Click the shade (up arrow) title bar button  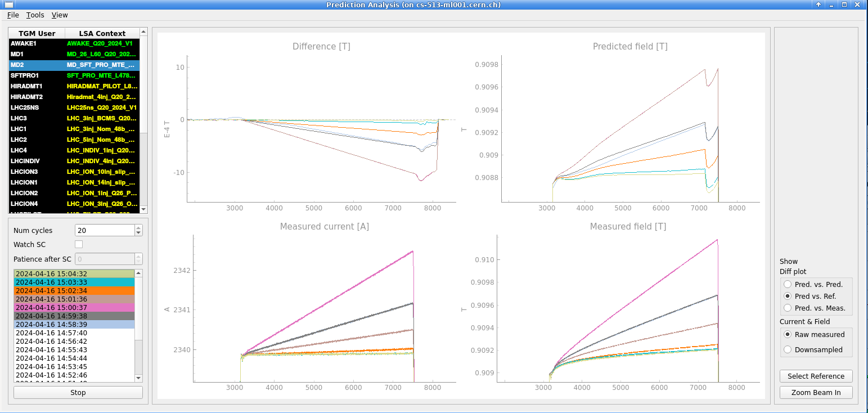[818, 5]
